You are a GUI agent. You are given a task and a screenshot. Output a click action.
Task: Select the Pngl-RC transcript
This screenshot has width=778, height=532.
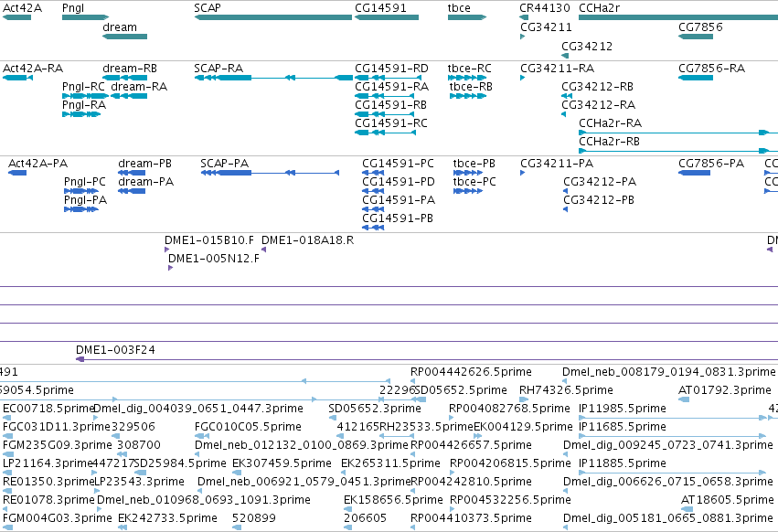pos(85,96)
